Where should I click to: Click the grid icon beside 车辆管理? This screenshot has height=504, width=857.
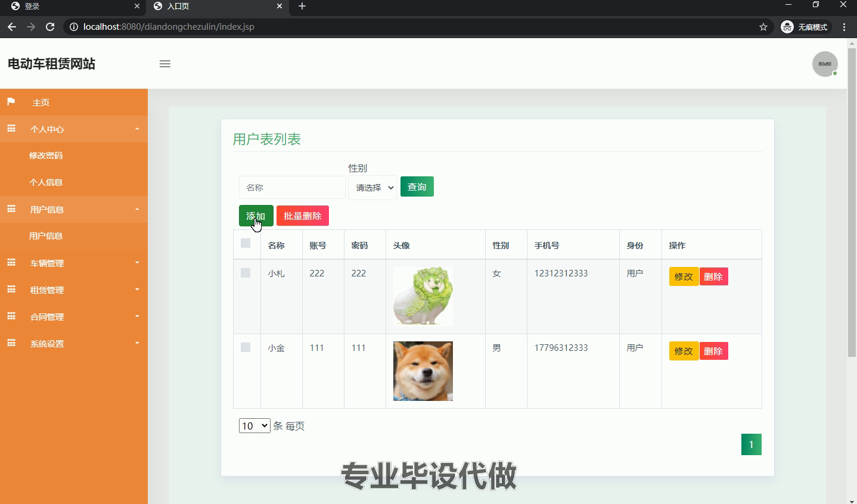[x=11, y=263]
